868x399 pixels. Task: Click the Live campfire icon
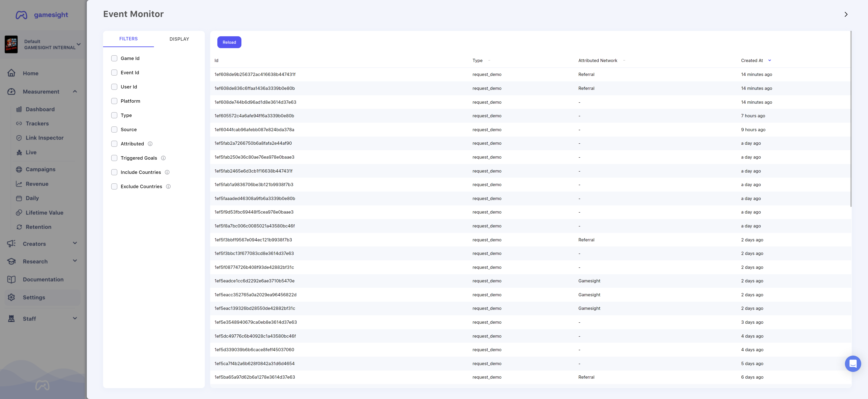[x=19, y=152]
